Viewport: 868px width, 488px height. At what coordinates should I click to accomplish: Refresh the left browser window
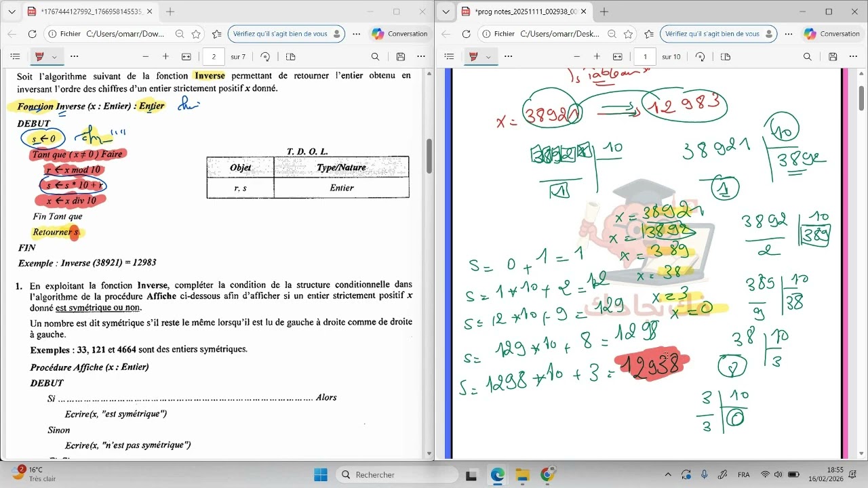click(x=32, y=34)
